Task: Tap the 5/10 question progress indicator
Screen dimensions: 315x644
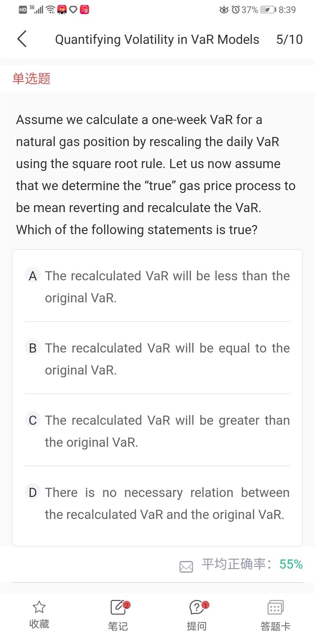Action: coord(289,39)
